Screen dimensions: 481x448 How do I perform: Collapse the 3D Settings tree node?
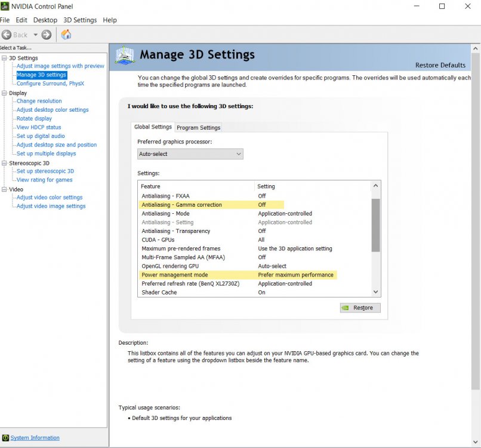pos(4,58)
